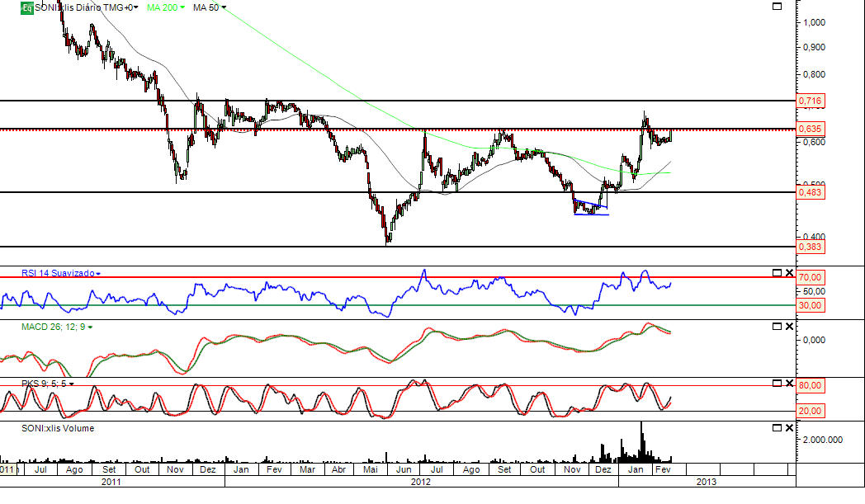Click the minimize box icon on the Volume panel

(x=775, y=427)
